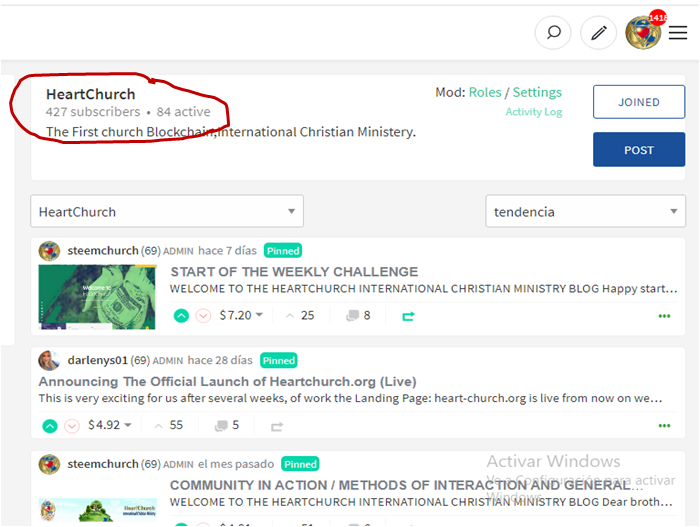This screenshot has height=527, width=700.
Task: Click the pencil compose icon
Action: (x=598, y=33)
